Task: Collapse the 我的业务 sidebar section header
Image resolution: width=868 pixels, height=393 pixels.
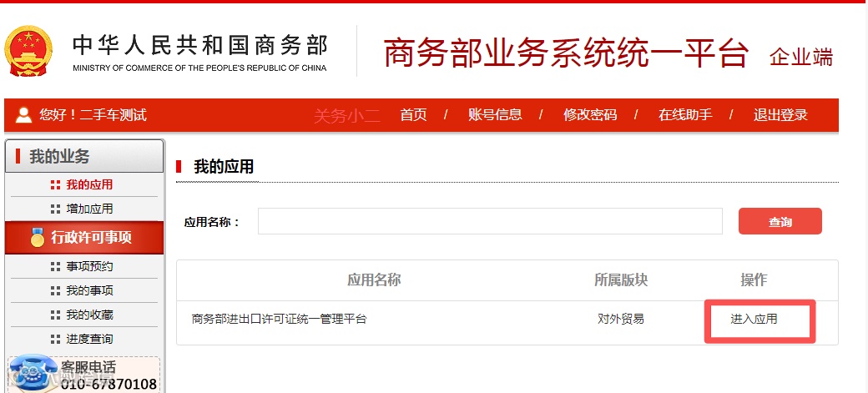Action: (x=84, y=156)
